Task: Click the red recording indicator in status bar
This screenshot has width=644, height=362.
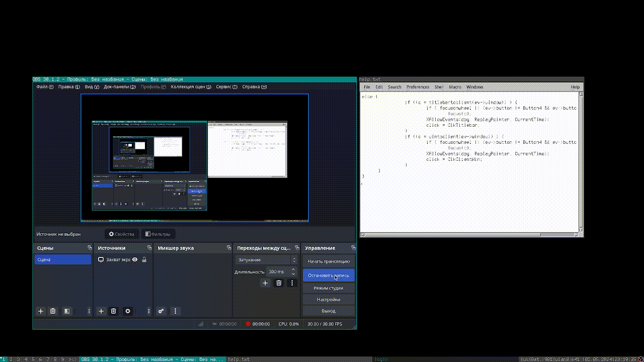Action: (x=248, y=324)
